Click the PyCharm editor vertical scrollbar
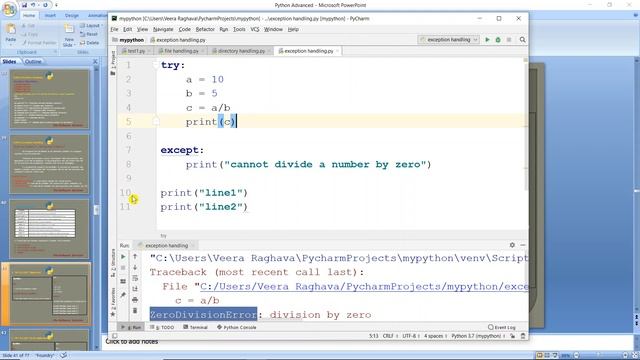The image size is (640, 360). point(526,124)
